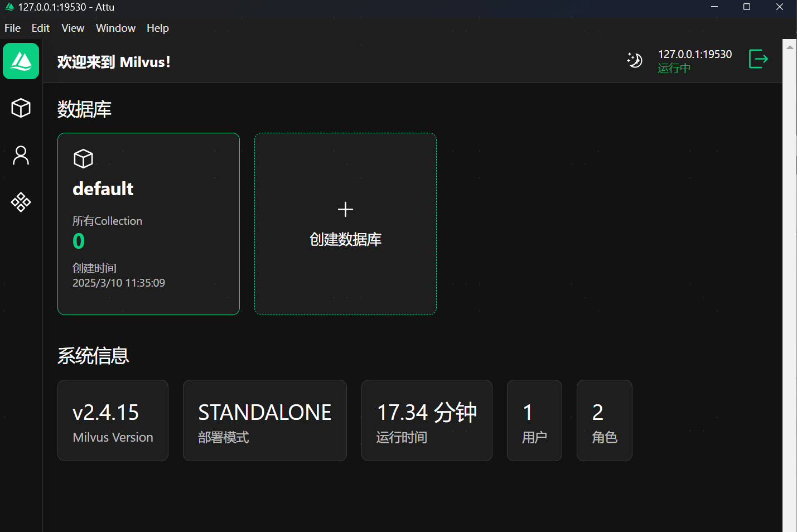
Task: Open the default database card
Action: [x=148, y=224]
